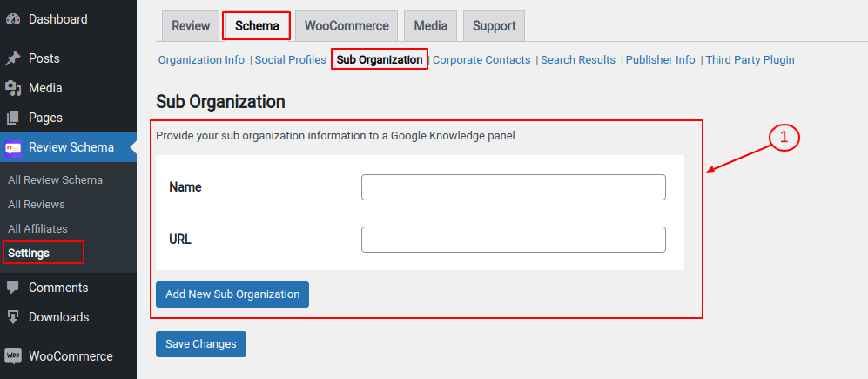Switch to the Support tab
Image resolution: width=868 pixels, height=379 pixels.
click(494, 26)
